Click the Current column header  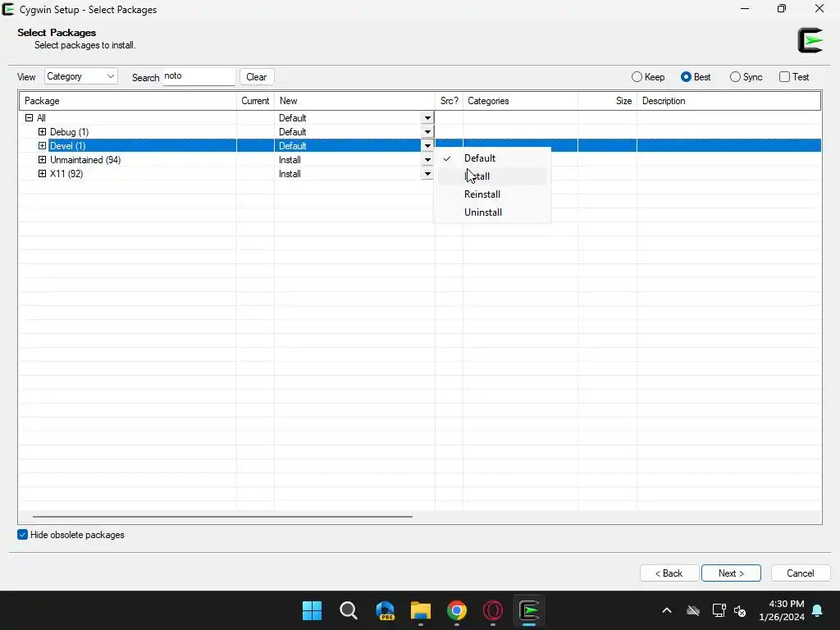click(256, 101)
